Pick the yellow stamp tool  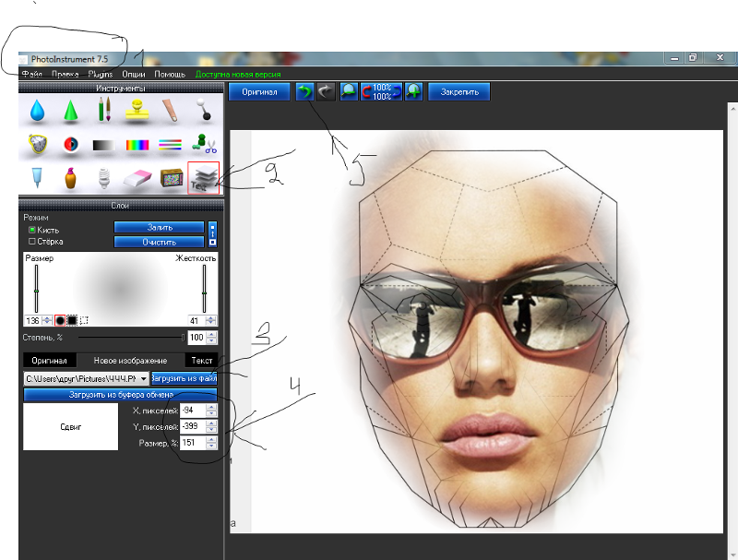coord(138,111)
